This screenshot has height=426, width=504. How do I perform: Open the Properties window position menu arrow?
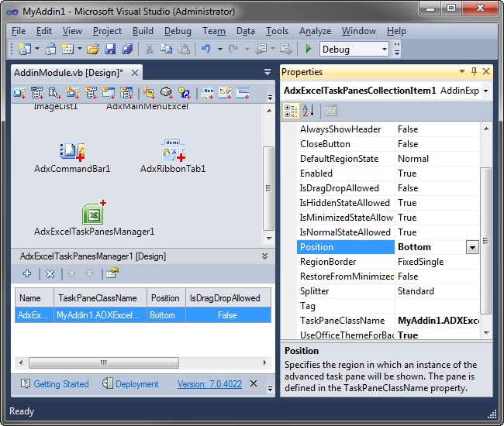462,71
